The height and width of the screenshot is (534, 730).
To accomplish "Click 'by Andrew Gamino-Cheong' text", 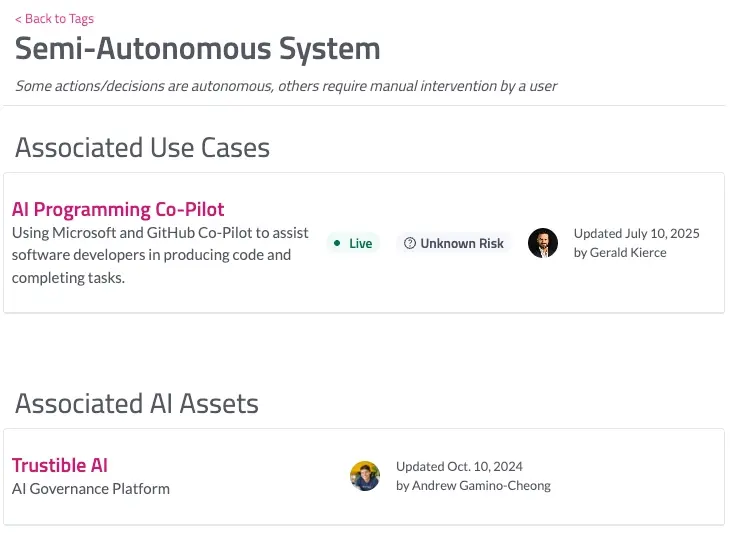I will pyautogui.click(x=473, y=486).
